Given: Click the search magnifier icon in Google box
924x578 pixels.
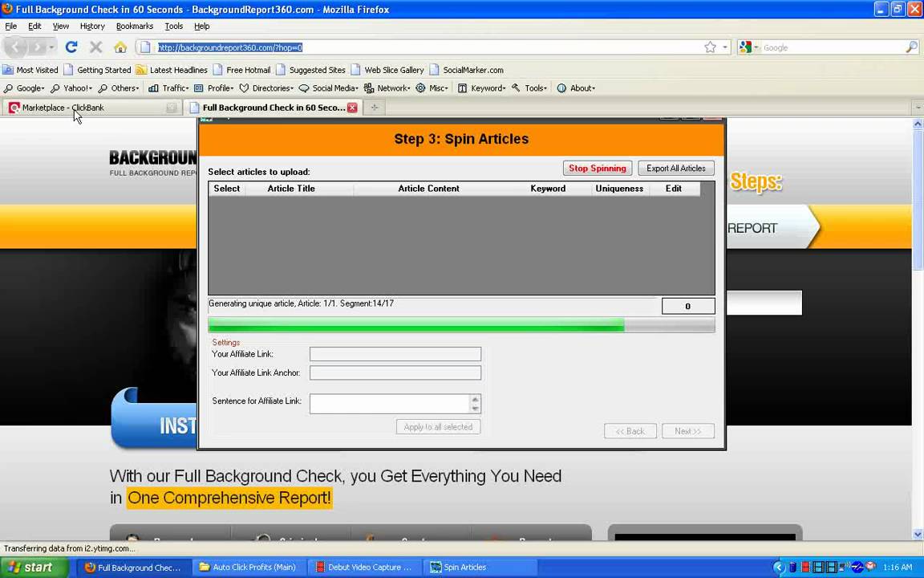Looking at the screenshot, I should pyautogui.click(x=911, y=47).
